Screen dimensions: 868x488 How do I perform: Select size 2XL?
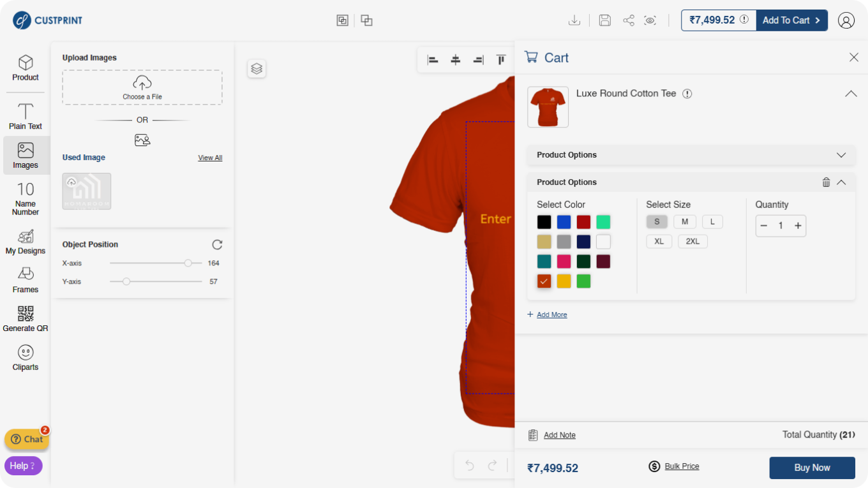point(693,242)
